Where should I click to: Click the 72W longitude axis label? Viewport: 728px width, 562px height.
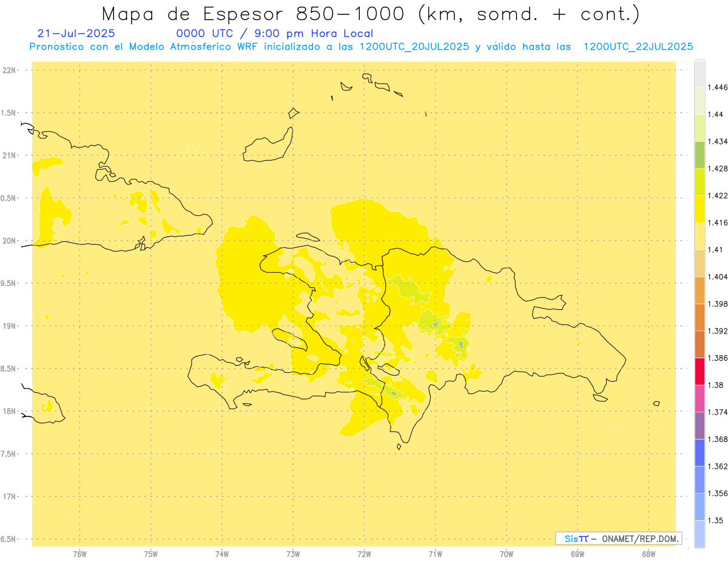pos(364,554)
